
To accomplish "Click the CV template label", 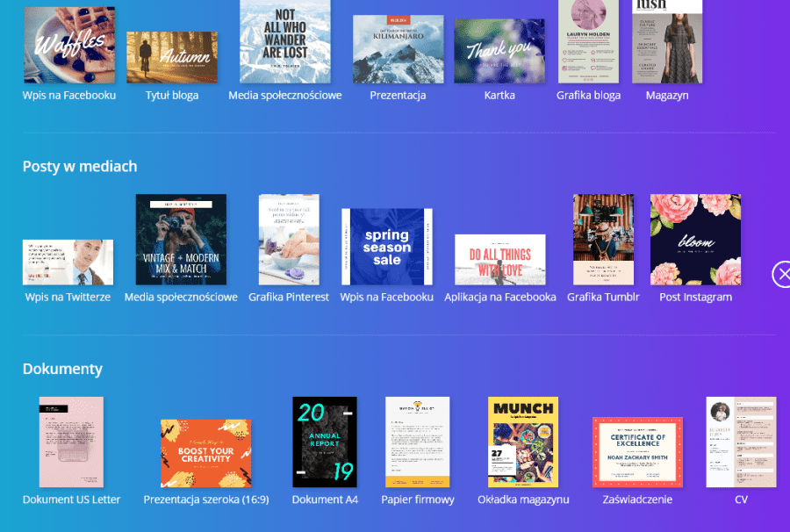I will coord(741,500).
